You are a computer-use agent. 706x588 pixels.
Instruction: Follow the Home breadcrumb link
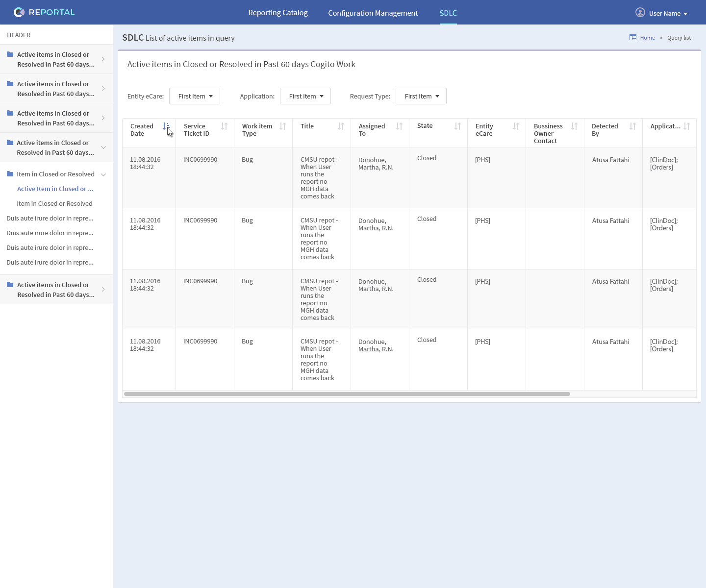pos(647,38)
